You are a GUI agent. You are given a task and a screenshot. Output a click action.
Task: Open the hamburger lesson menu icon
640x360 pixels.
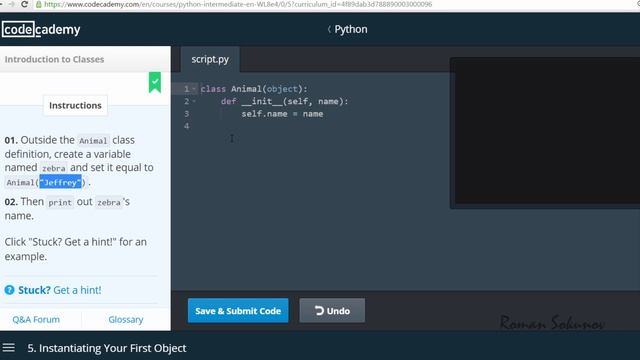(x=9, y=348)
